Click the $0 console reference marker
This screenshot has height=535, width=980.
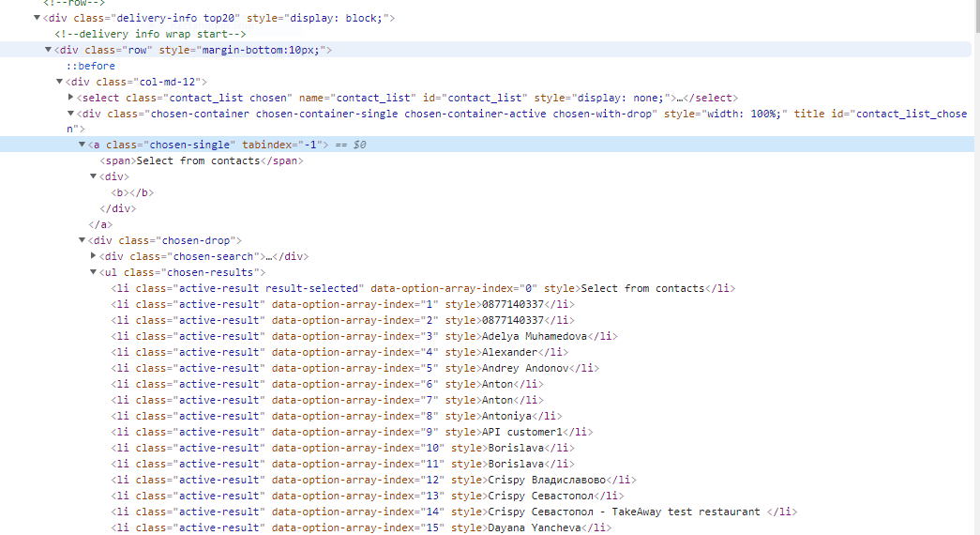point(359,145)
